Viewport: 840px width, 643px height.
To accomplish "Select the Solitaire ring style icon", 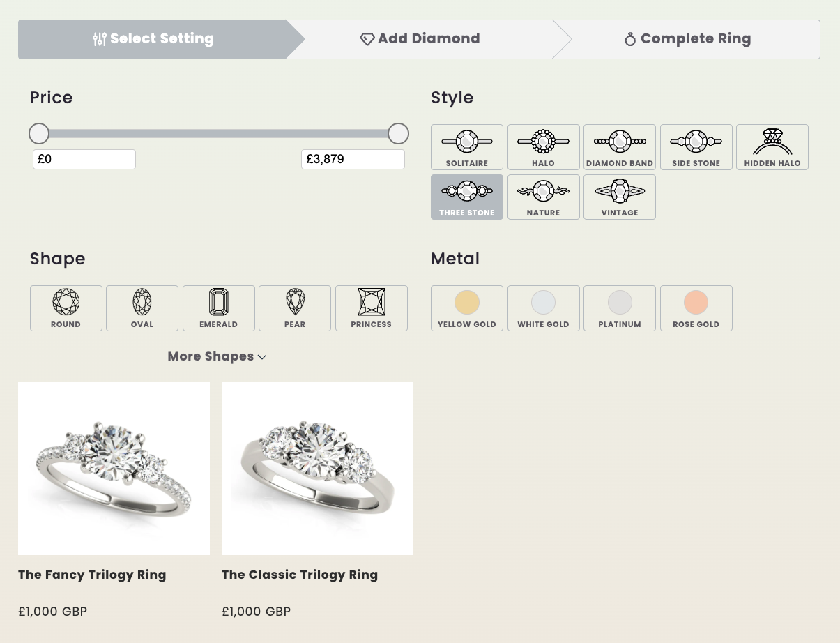I will click(x=467, y=146).
